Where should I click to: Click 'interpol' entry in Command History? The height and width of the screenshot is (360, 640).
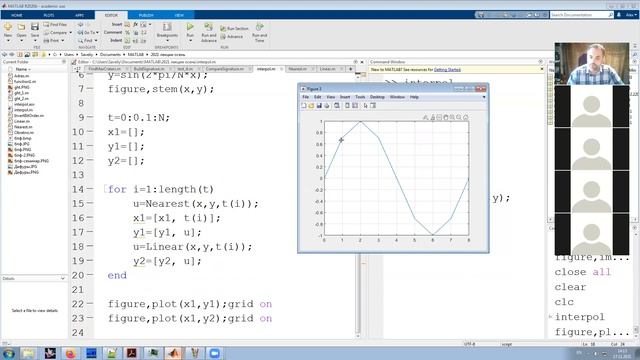tap(579, 317)
